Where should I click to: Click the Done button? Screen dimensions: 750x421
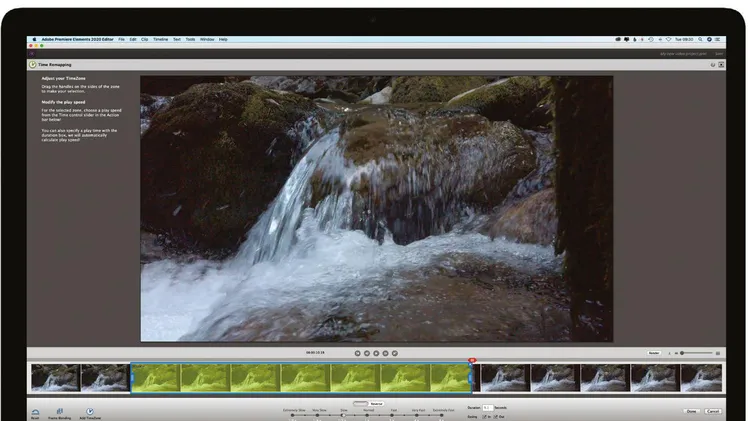[692, 411]
